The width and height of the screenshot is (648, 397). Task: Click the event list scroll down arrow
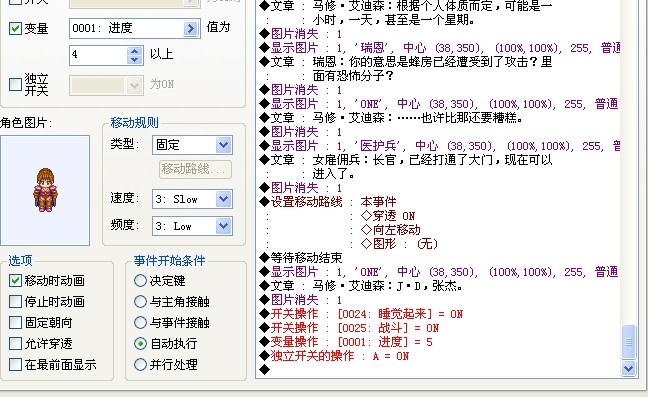pos(628,368)
